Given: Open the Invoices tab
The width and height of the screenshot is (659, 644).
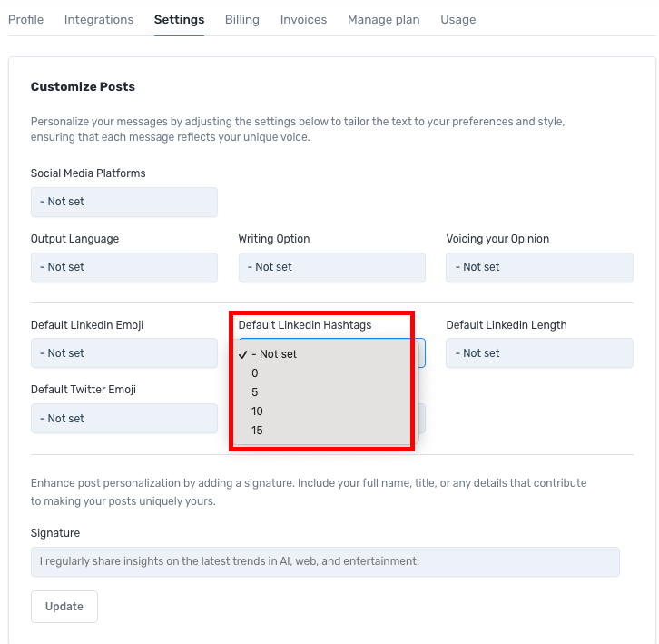Looking at the screenshot, I should [x=303, y=19].
